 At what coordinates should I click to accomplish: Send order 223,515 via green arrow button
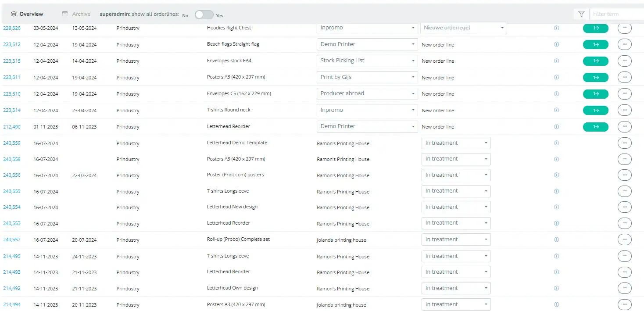[595, 61]
